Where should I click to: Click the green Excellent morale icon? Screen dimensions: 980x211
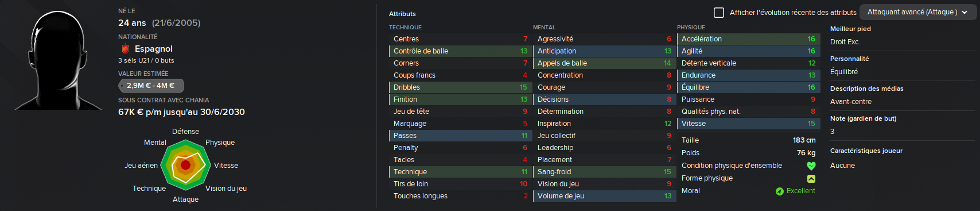point(779,191)
